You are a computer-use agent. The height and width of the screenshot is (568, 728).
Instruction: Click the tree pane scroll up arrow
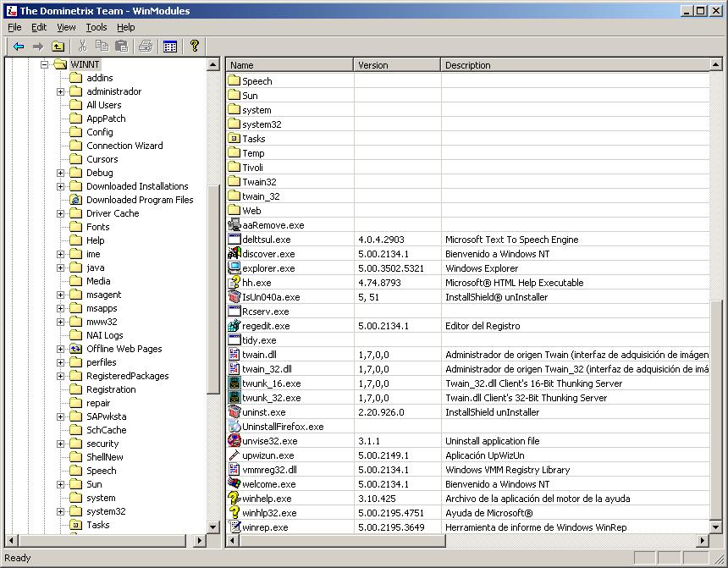[213, 64]
